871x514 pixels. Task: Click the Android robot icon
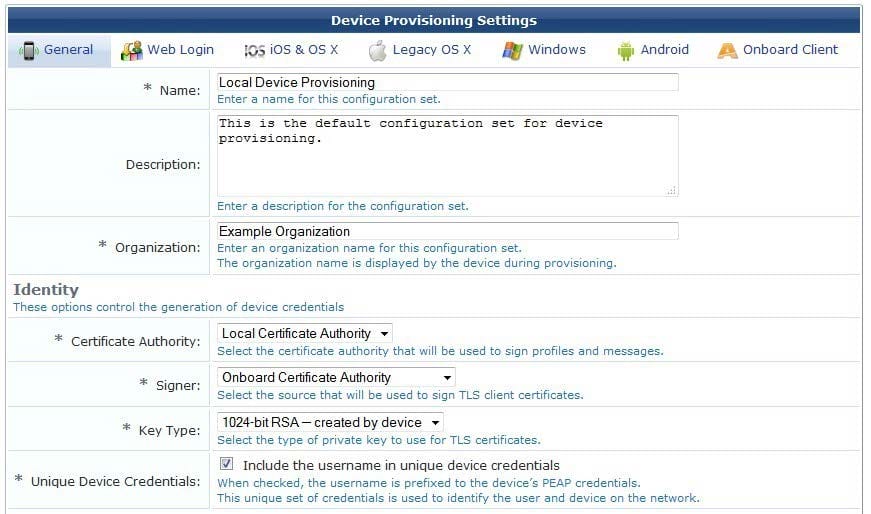pyautogui.click(x=625, y=51)
